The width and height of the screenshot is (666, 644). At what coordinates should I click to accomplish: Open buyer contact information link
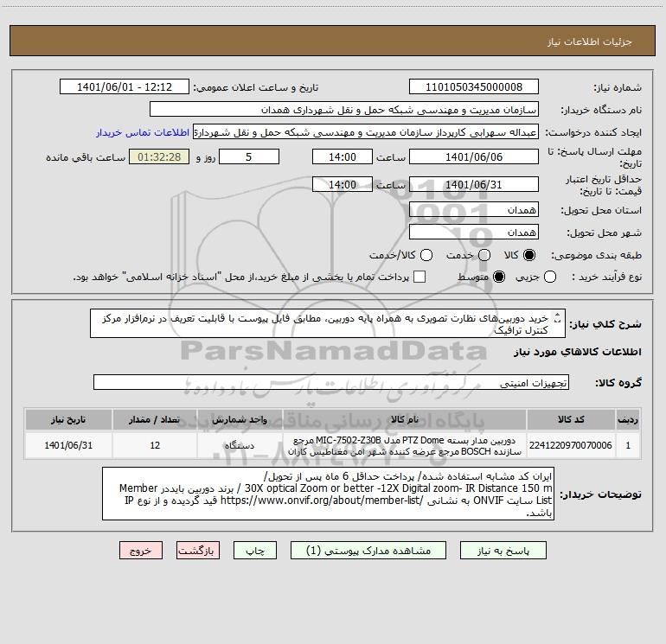(143, 132)
